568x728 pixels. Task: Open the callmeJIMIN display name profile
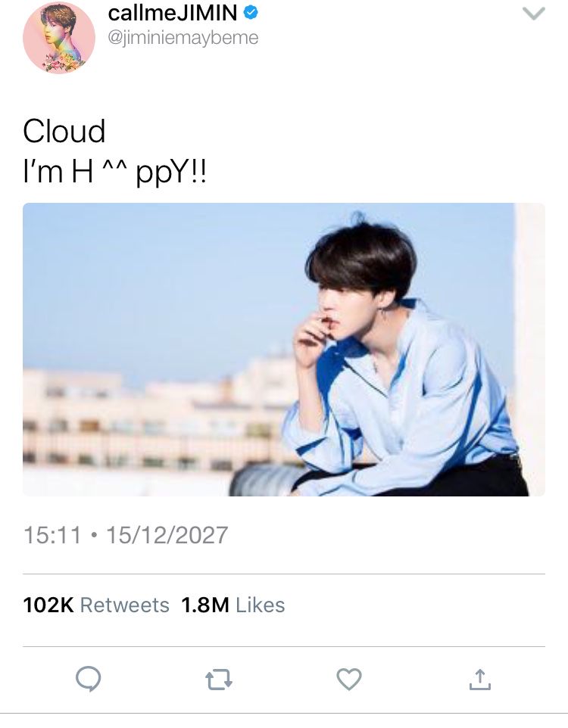point(173,13)
